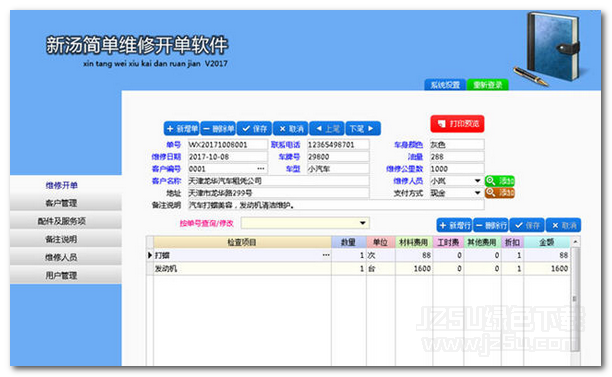The width and height of the screenshot is (612, 377).
Task: Go to previous record with 上笔
Action: (x=327, y=128)
